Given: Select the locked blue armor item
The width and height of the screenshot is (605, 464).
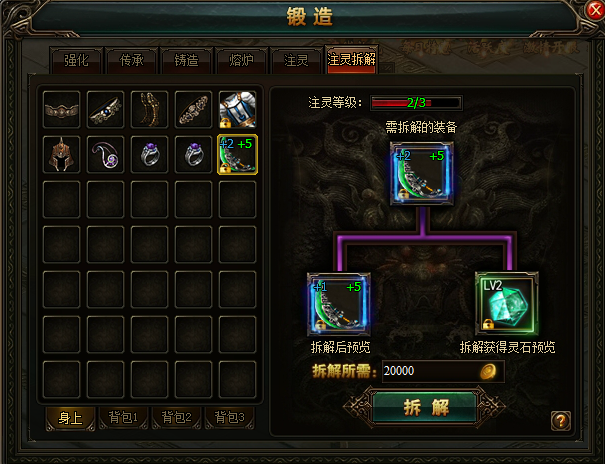Looking at the screenshot, I should click(x=237, y=110).
